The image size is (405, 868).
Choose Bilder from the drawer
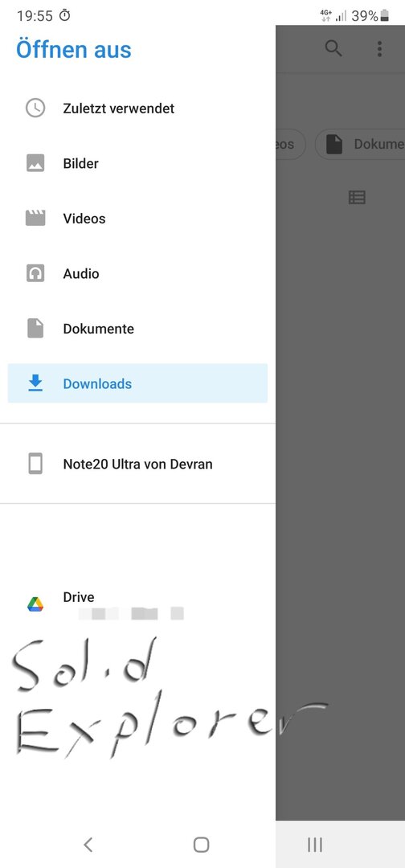coord(137,163)
